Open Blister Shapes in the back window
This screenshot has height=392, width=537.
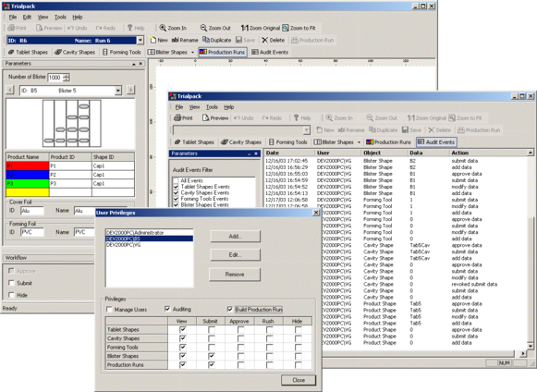[x=167, y=52]
